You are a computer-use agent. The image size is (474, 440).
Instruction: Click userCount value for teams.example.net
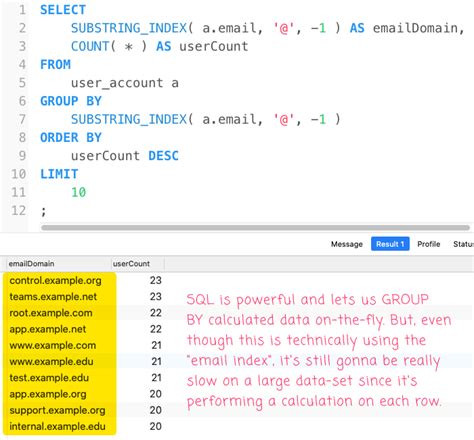(156, 297)
